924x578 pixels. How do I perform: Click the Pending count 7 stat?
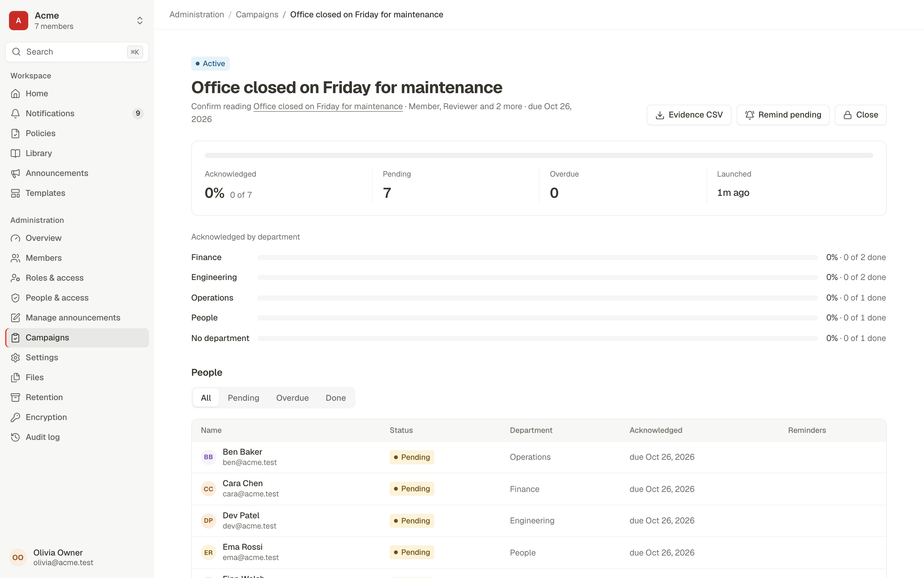pos(387,193)
